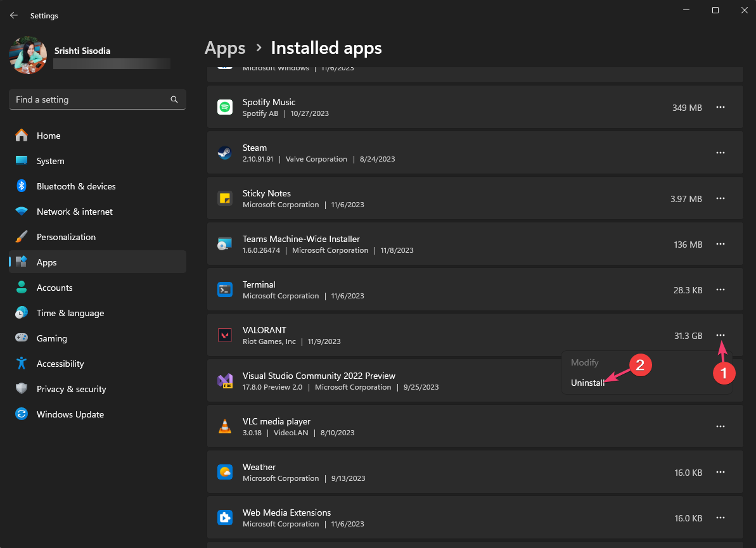Click the Apps breadcrumb link
This screenshot has width=756, height=548.
coord(225,48)
